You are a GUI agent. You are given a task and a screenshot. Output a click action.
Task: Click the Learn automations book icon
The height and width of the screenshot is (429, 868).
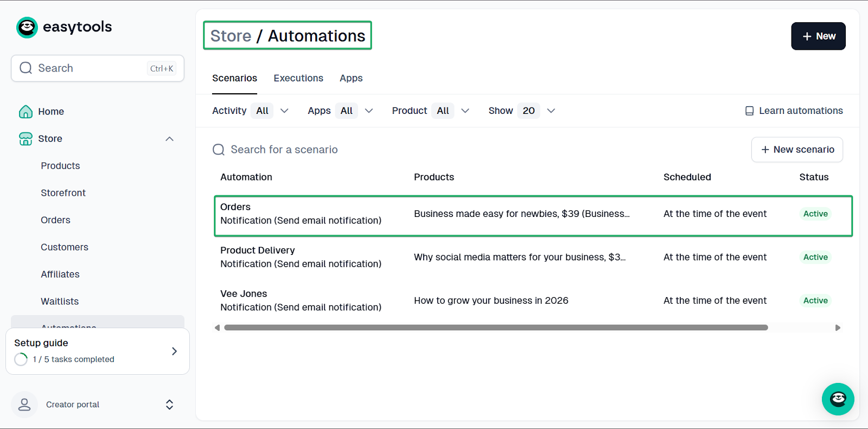pos(749,111)
